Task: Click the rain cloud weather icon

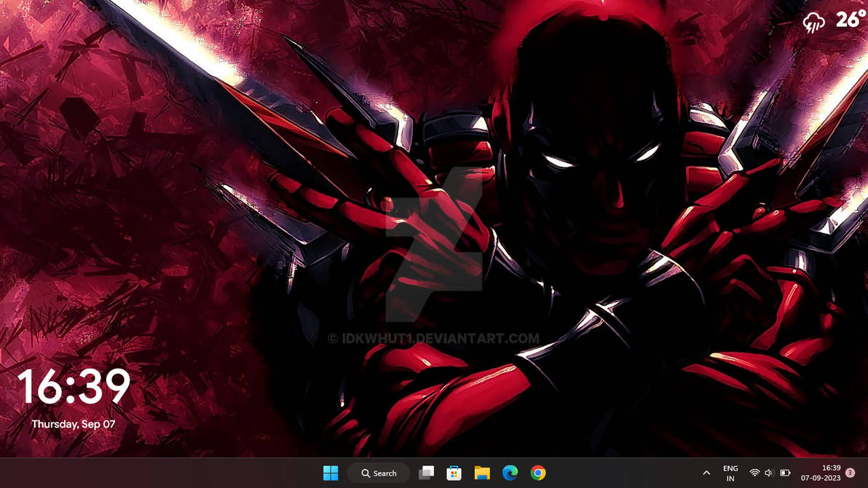Action: (814, 23)
